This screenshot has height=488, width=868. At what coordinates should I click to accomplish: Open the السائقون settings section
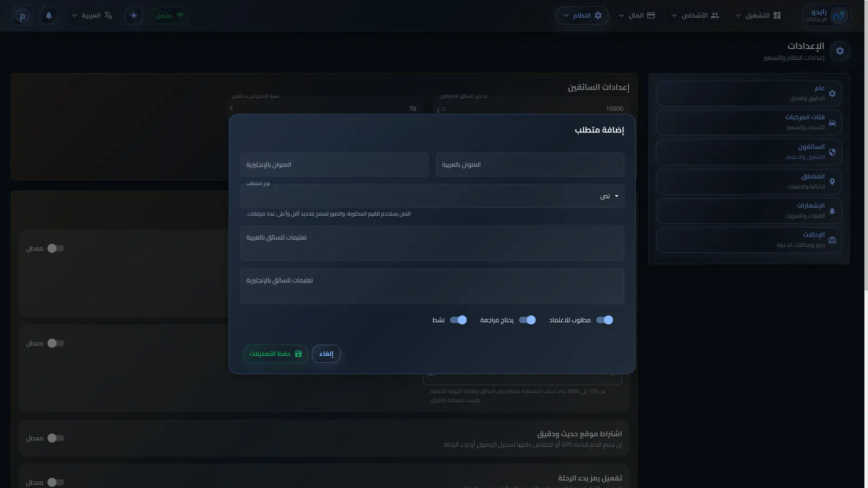(749, 152)
